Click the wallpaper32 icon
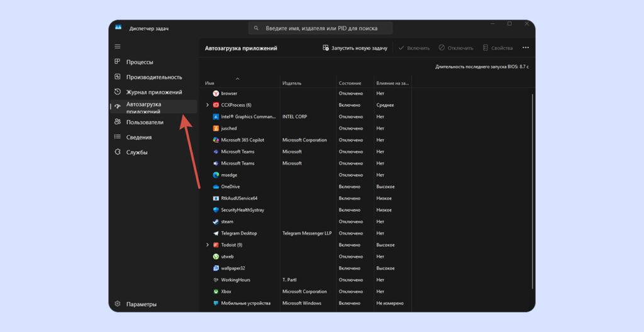Screen dimensions: 644x332 tap(216, 268)
